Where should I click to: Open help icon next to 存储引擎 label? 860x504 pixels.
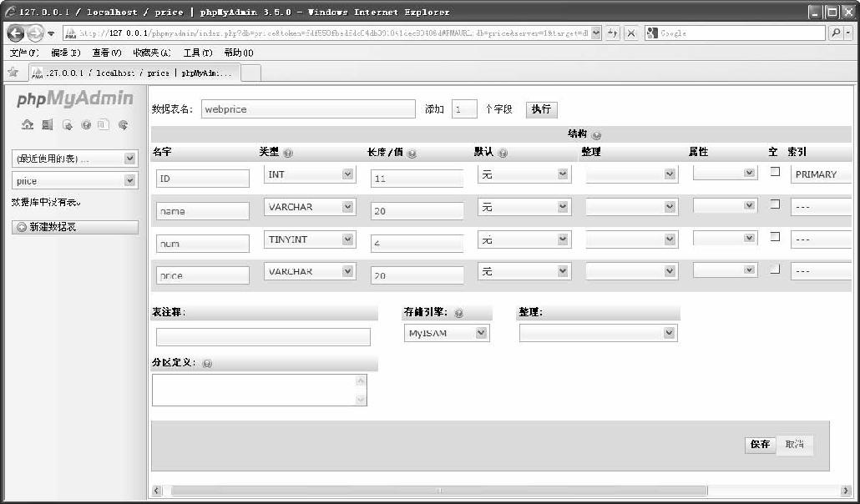(459, 313)
